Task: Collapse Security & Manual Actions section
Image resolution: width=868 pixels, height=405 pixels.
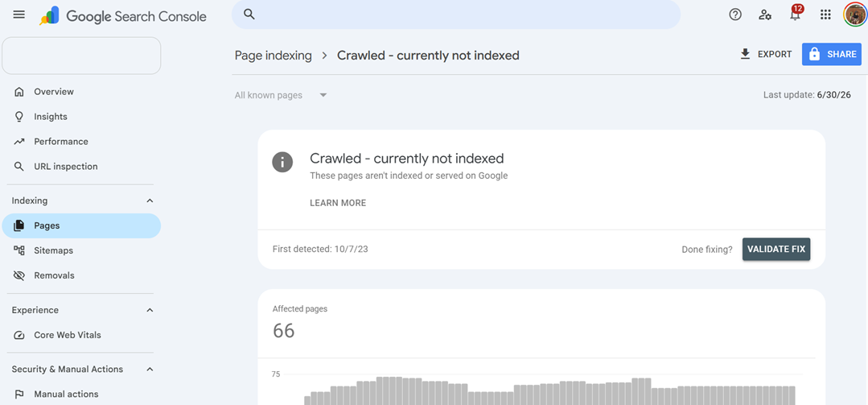Action: pyautogui.click(x=150, y=369)
